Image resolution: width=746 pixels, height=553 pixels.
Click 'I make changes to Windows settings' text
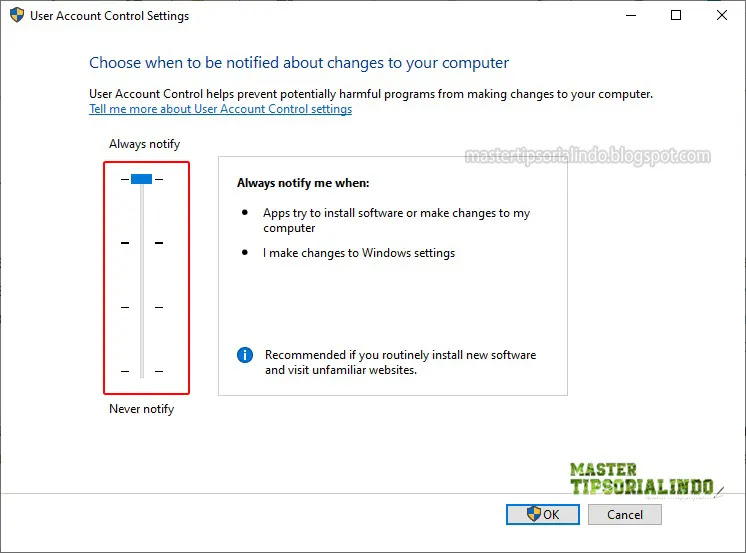pyautogui.click(x=359, y=253)
